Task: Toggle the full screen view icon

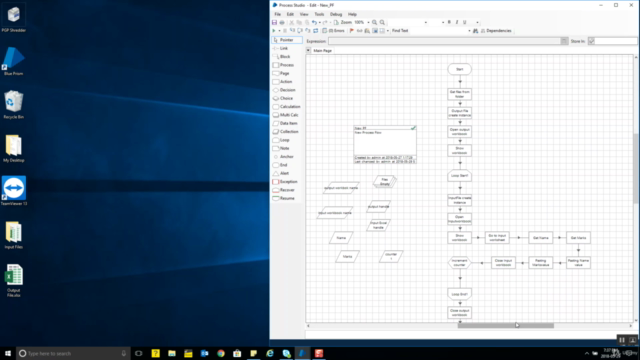Action: (375, 31)
